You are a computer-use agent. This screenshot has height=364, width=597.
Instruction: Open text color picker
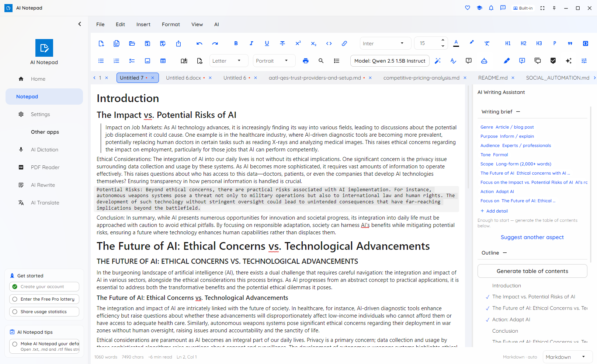pyautogui.click(x=456, y=43)
